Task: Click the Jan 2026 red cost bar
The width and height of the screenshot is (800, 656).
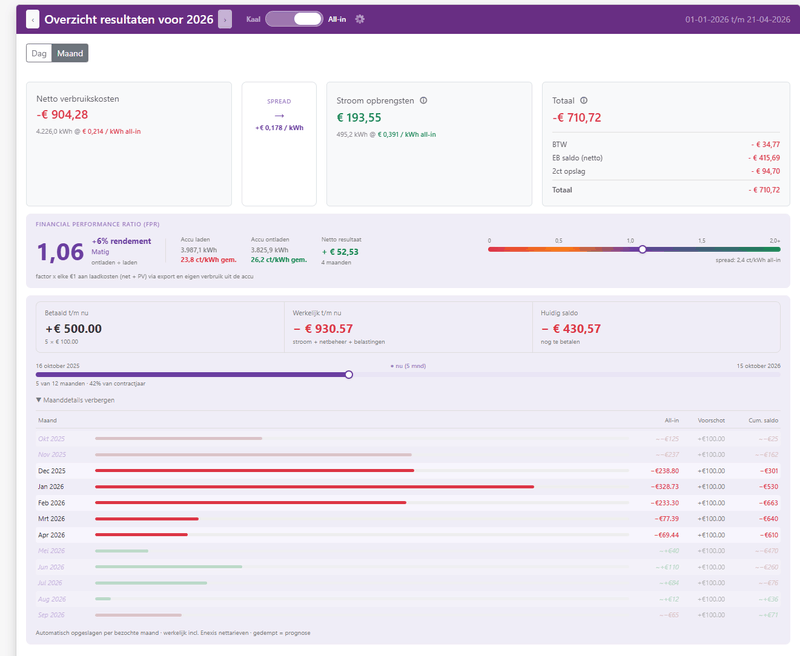Action: pyautogui.click(x=314, y=487)
